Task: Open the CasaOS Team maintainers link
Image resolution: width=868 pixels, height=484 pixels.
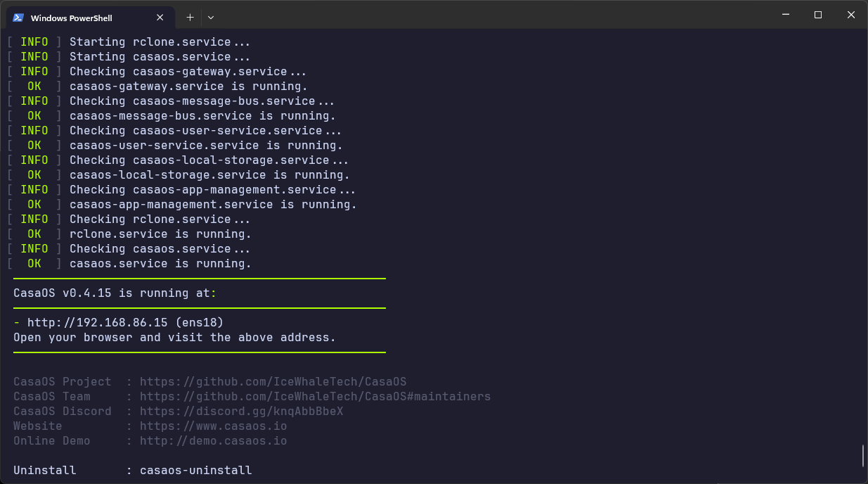Action: [x=315, y=396]
